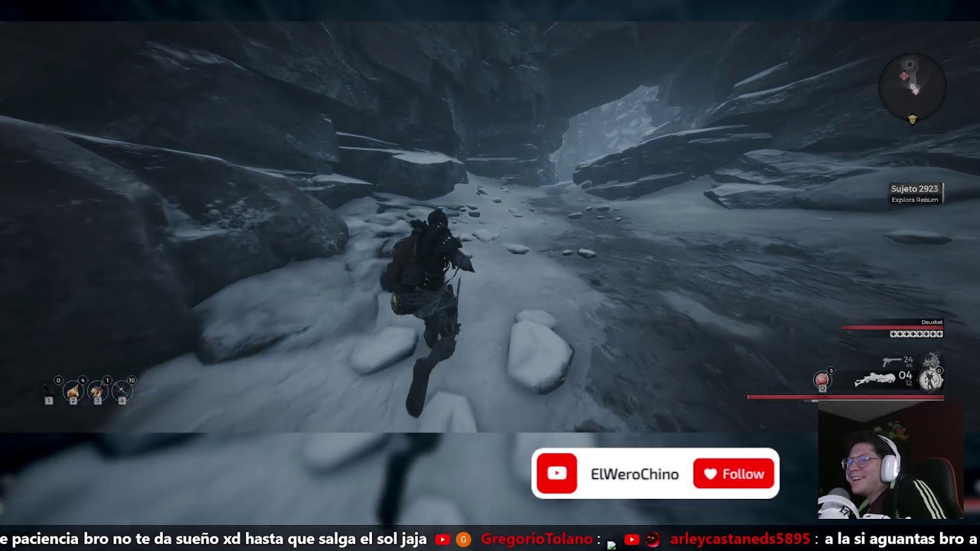Viewport: 980px width, 551px height.
Task: Click the red Follow button
Action: pyautogui.click(x=733, y=474)
